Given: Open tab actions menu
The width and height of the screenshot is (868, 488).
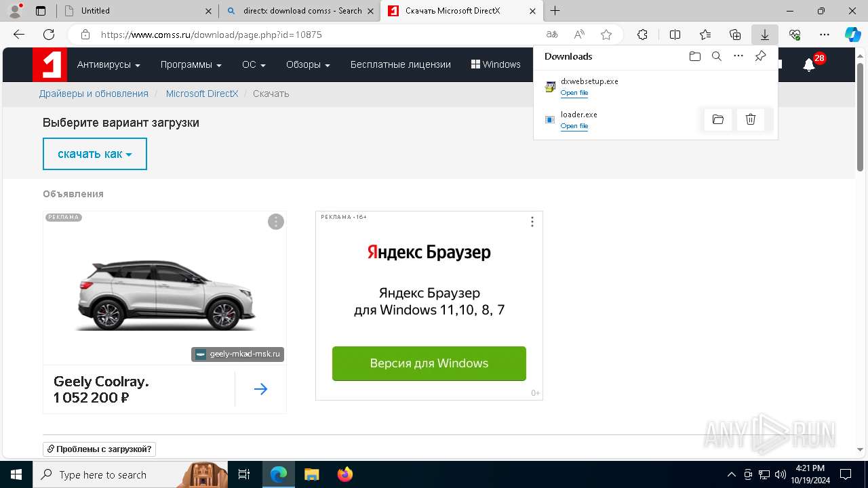Looking at the screenshot, I should coord(40,11).
